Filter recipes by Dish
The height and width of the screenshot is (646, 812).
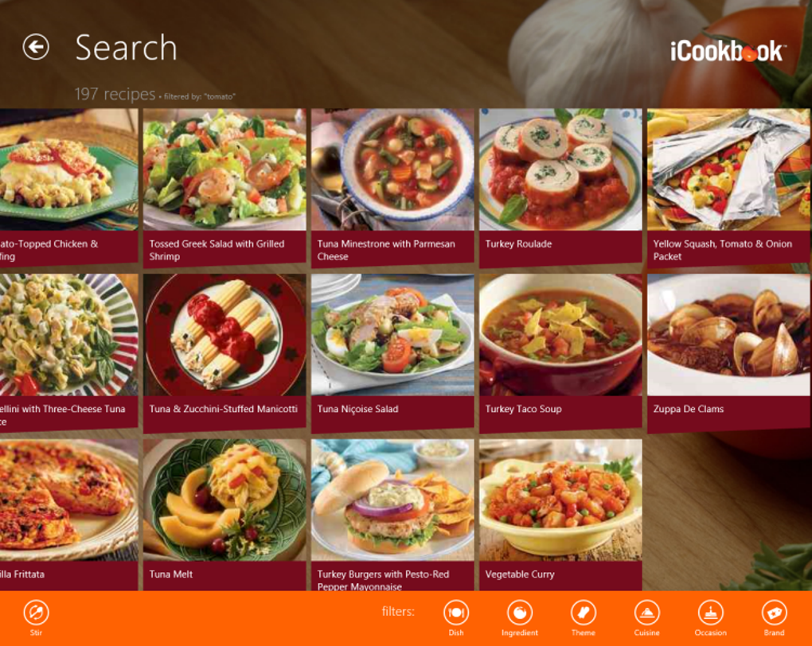(x=455, y=617)
